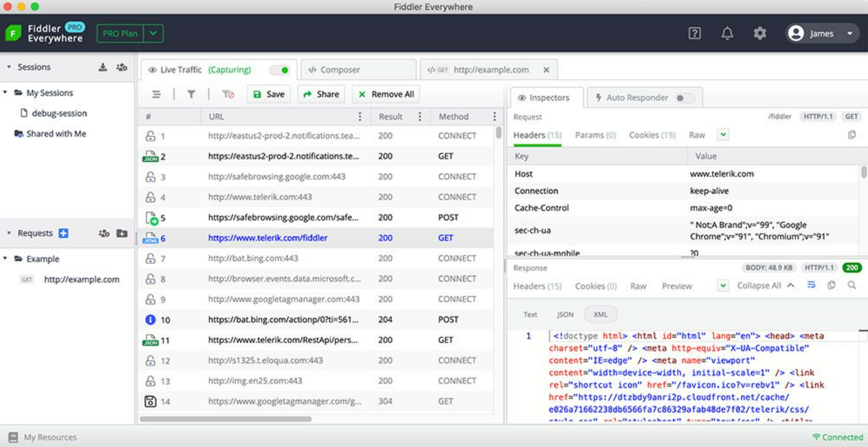
Task: Collapse the Example collection
Action: [x=5, y=258]
